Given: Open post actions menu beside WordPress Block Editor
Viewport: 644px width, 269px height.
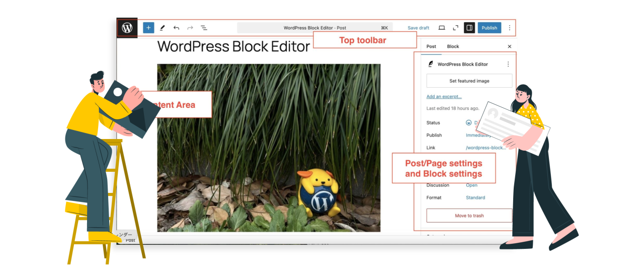Looking at the screenshot, I should pyautogui.click(x=508, y=64).
